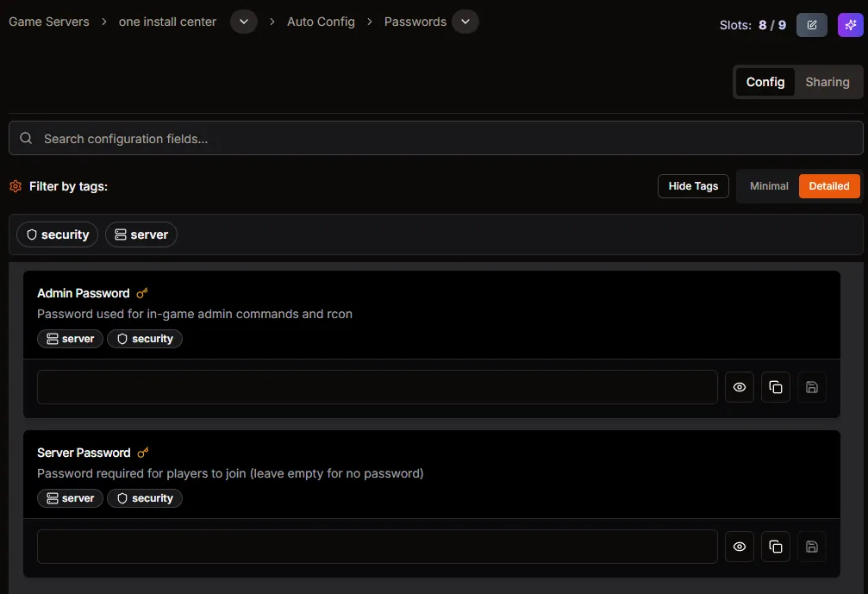Reveal the Server Password using the eye icon

pos(739,547)
